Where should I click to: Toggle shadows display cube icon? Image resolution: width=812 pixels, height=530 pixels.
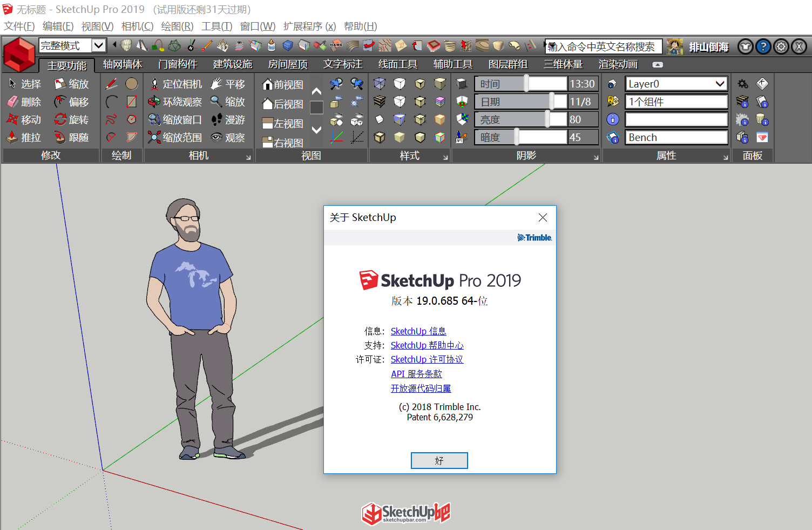(462, 84)
